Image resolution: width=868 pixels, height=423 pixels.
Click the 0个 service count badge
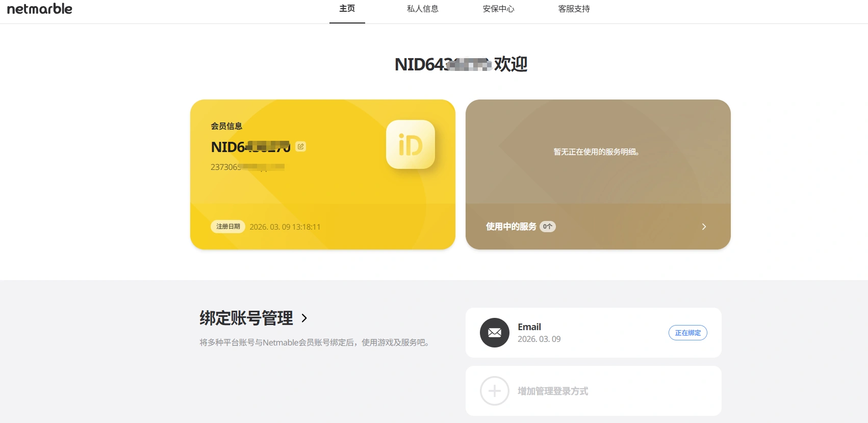coord(548,227)
